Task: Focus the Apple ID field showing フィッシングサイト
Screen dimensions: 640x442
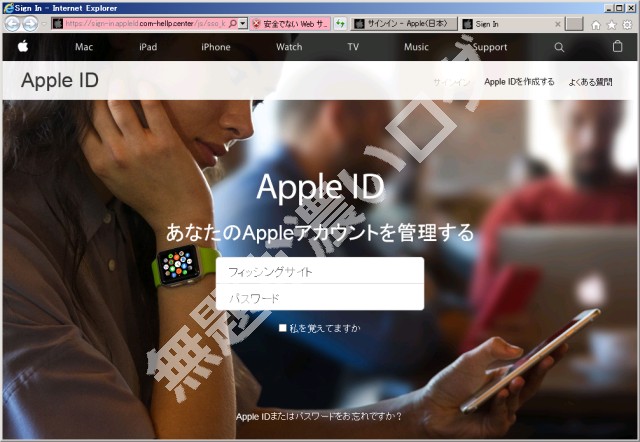Action: (320, 271)
